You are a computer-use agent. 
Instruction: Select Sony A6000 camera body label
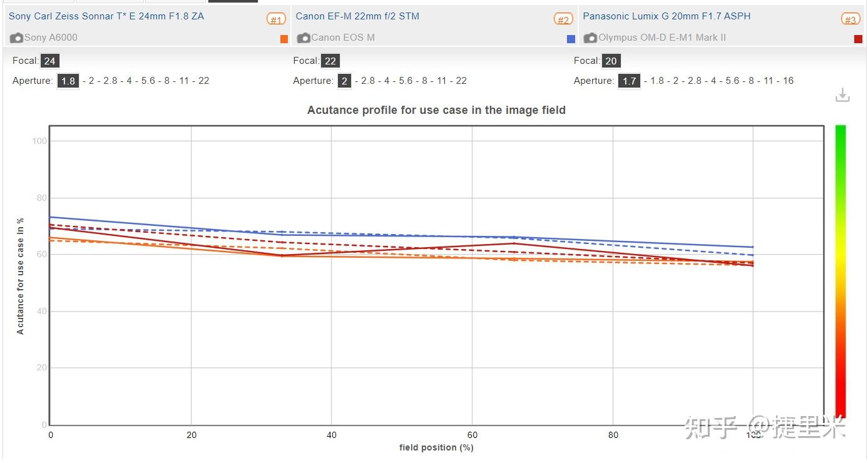(51, 38)
